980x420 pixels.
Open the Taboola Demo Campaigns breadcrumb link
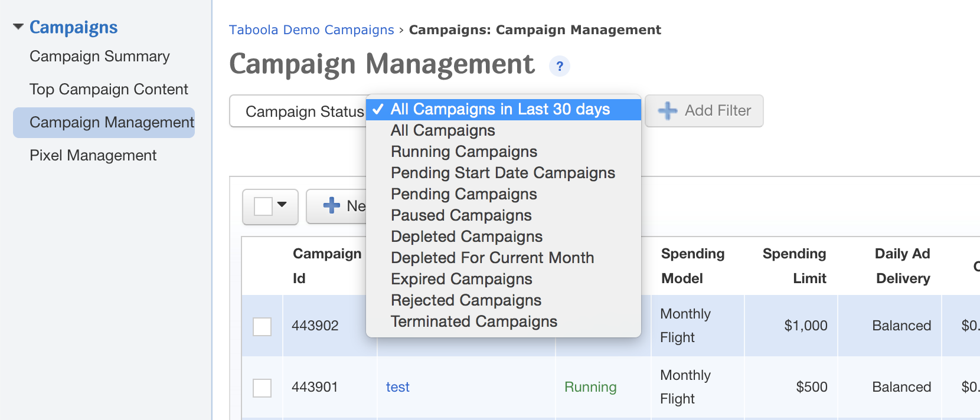[x=312, y=29]
